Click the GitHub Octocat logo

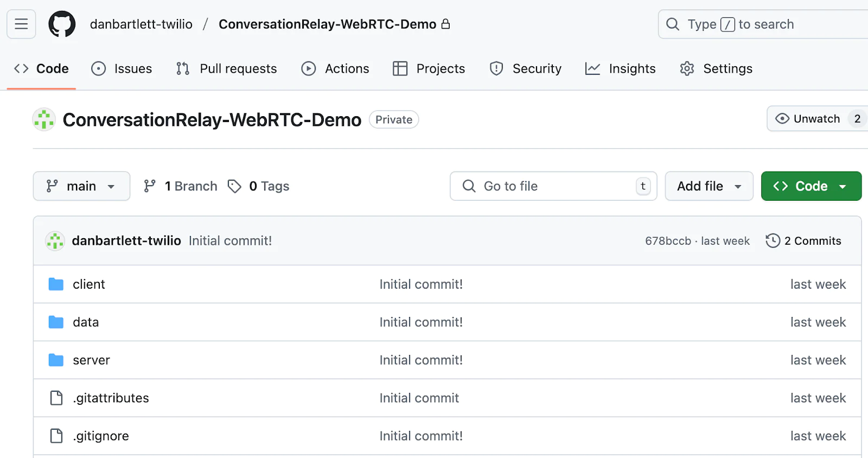pos(62,24)
